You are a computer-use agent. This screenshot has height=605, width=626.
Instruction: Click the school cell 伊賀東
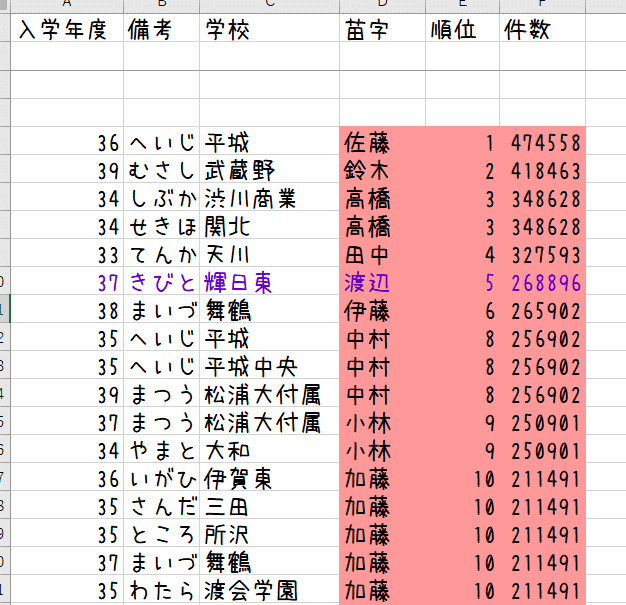[x=269, y=477]
